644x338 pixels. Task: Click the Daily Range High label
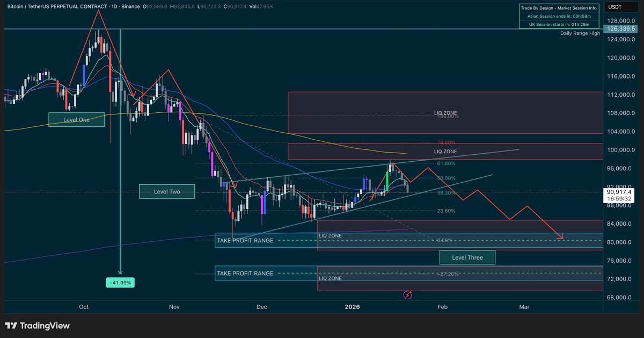coord(580,33)
